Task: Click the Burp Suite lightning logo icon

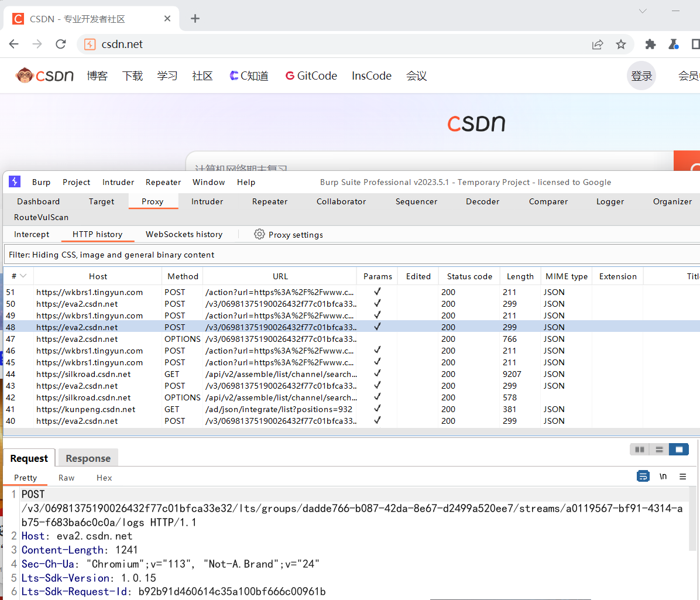Action: [15, 181]
